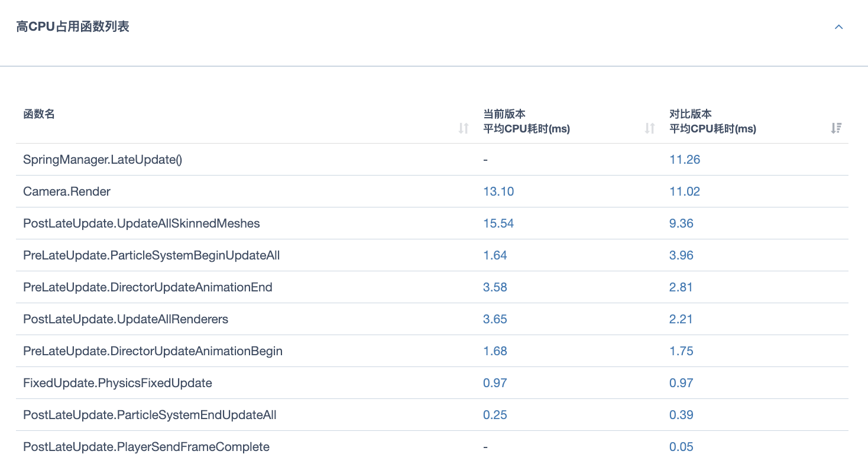
Task: Open PlayerSendFrameComplete compare value 0.05
Action: pyautogui.click(x=681, y=447)
